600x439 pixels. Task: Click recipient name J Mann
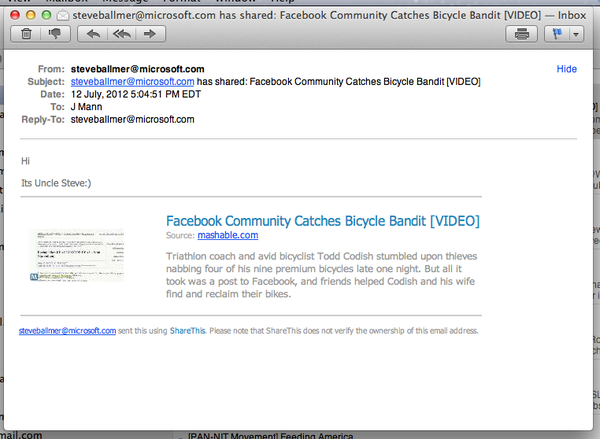86,107
